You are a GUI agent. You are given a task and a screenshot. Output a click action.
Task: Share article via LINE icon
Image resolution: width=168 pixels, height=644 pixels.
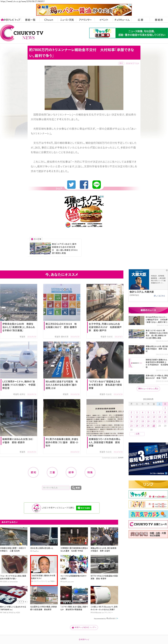tap(97, 184)
